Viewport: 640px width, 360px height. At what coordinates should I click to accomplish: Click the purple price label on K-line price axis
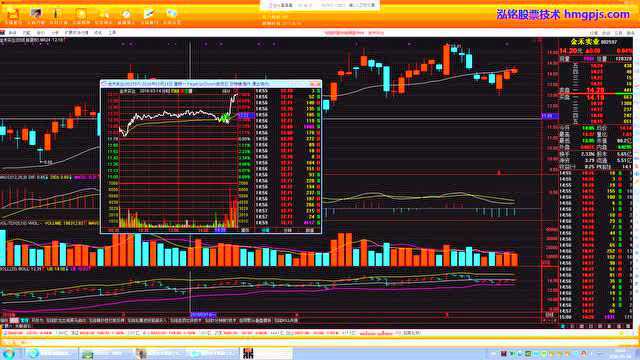(549, 116)
